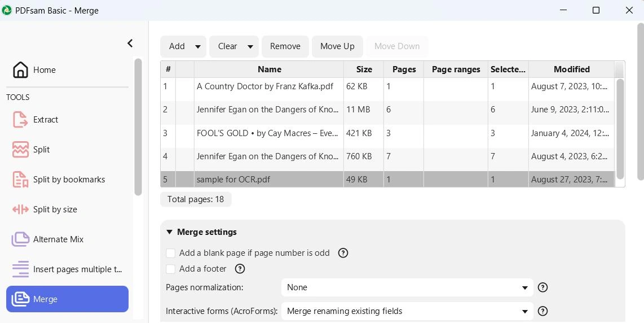
Task: Open the Pages normalization dropdown
Action: coord(407,287)
